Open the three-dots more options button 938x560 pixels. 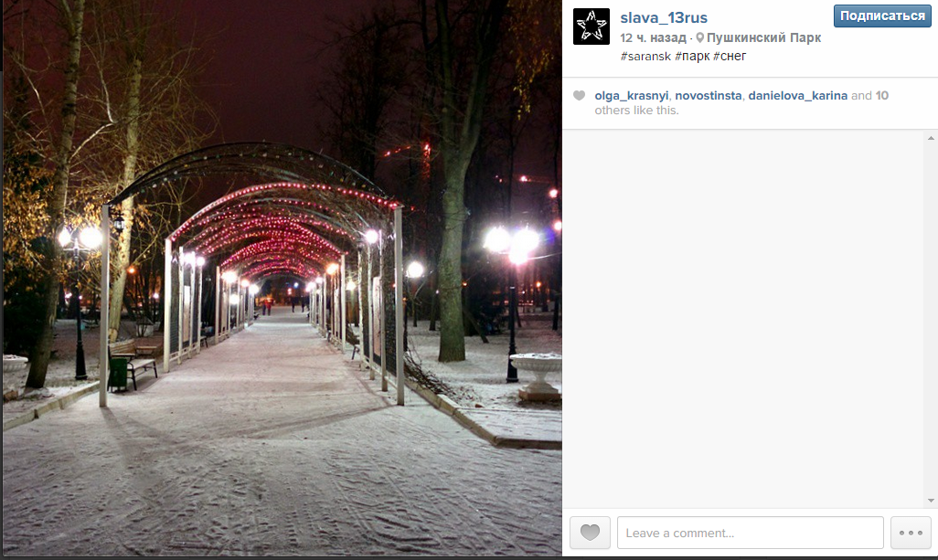click(x=911, y=533)
